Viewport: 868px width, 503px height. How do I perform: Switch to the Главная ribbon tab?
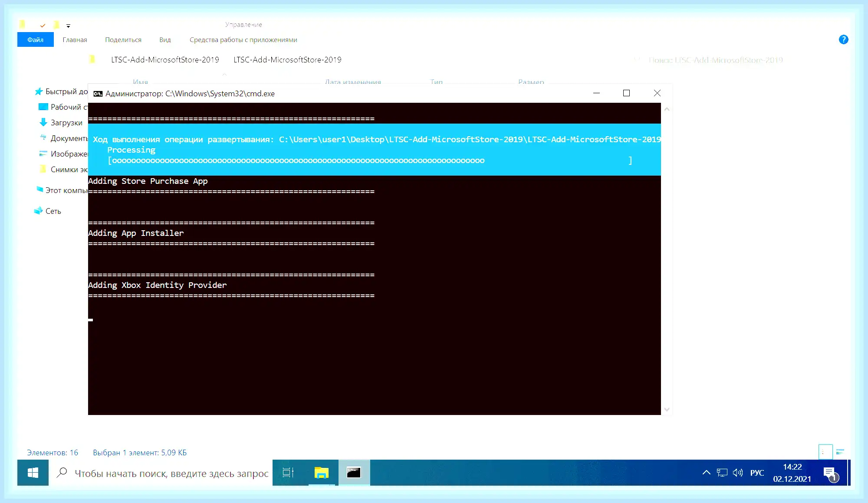pyautogui.click(x=75, y=39)
